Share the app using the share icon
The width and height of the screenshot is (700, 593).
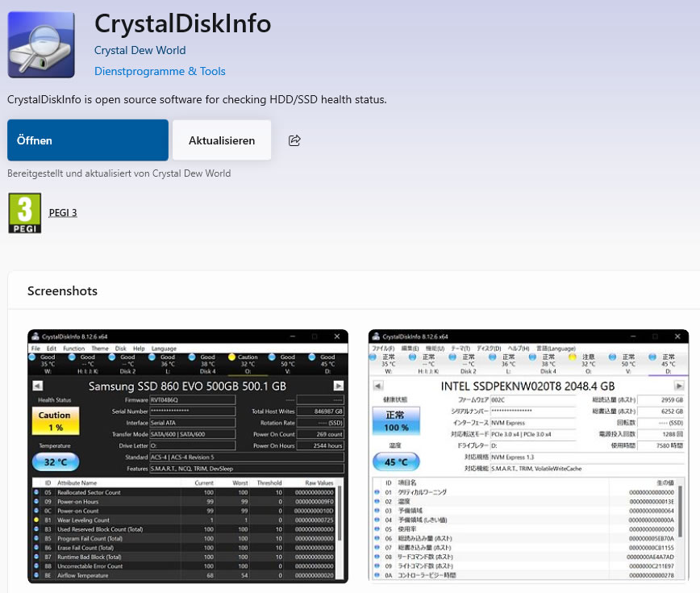coord(294,140)
